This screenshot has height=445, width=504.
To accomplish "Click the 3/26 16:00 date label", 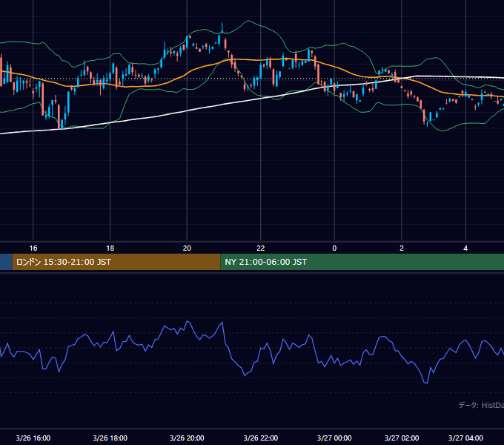I will [33, 438].
